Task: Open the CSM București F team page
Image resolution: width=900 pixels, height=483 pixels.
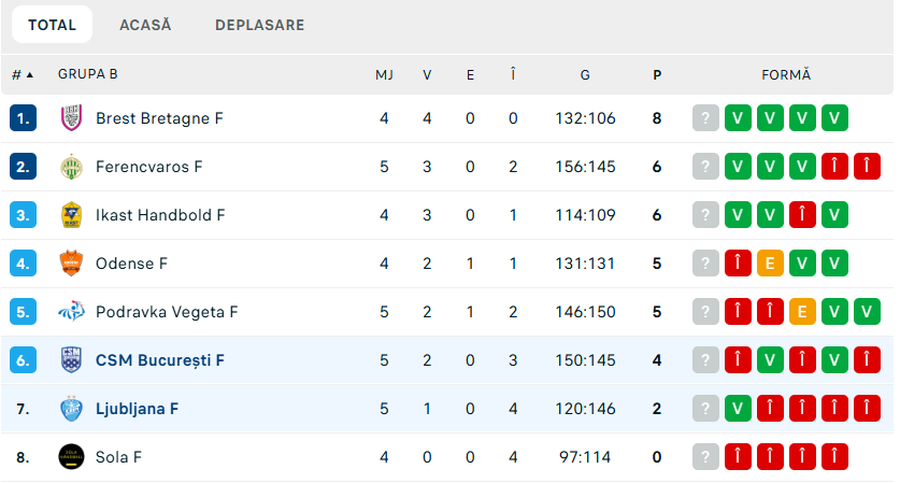Action: (160, 360)
